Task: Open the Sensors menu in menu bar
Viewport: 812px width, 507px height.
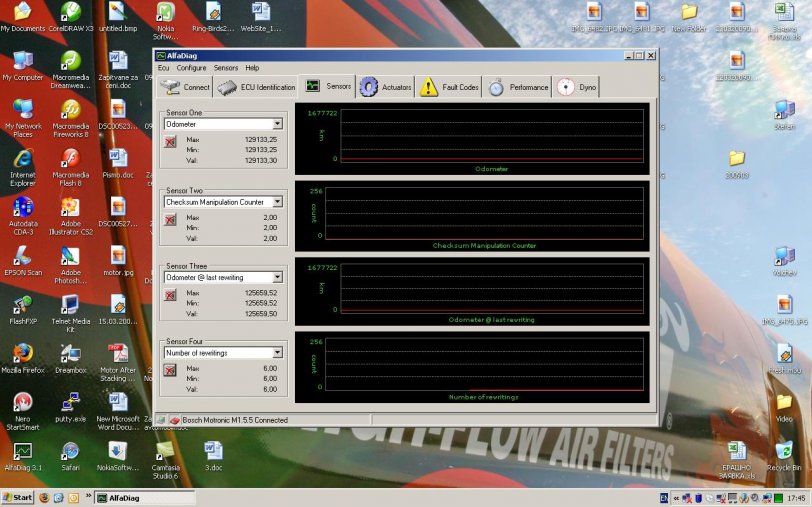Action: click(226, 68)
